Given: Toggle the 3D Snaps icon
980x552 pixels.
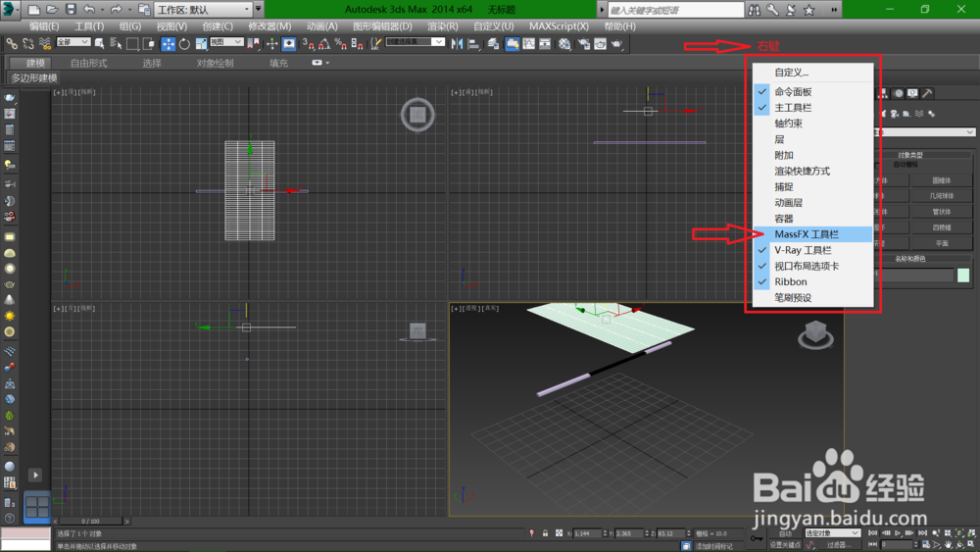Looking at the screenshot, I should [x=308, y=44].
